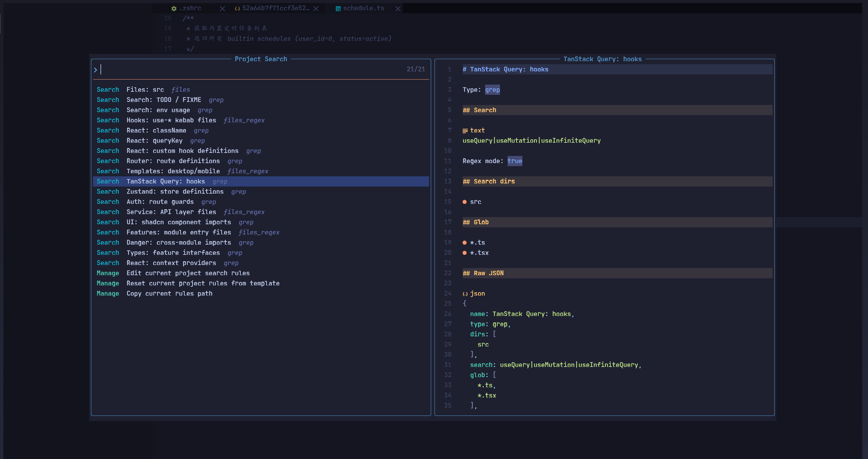Viewport: 868px width, 459px height.
Task: Select 'Hooks: use-* kebab files' entry
Action: point(261,120)
